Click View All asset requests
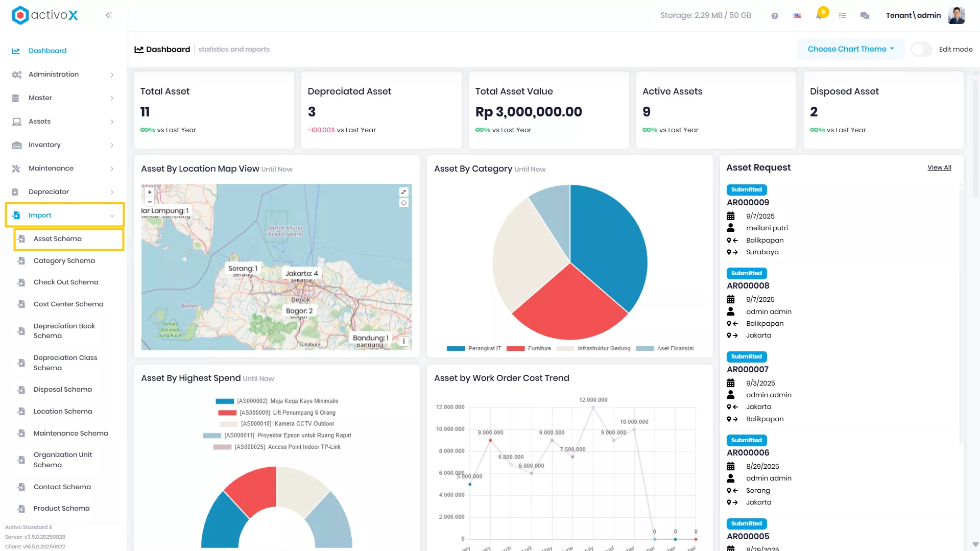The image size is (980, 551). click(939, 167)
